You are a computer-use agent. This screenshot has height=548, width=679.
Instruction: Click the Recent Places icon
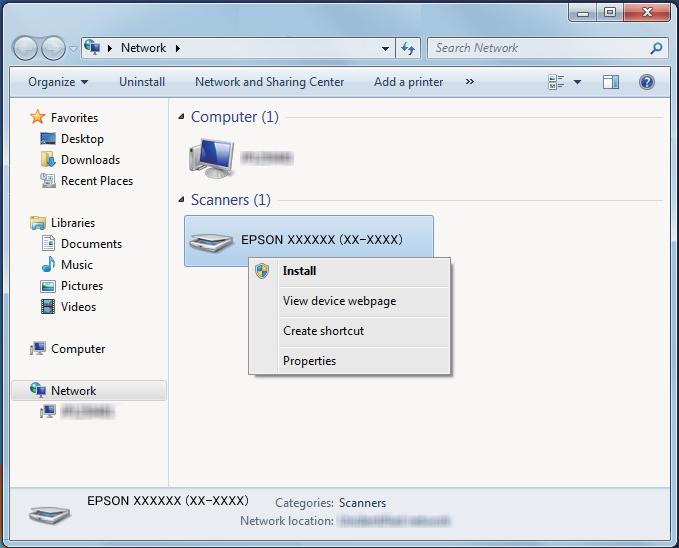point(48,180)
